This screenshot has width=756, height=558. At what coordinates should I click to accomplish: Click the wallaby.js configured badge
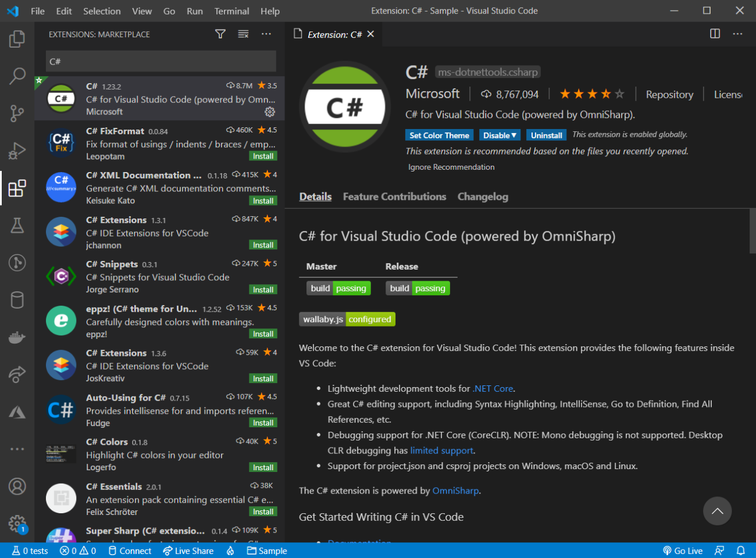[347, 319]
